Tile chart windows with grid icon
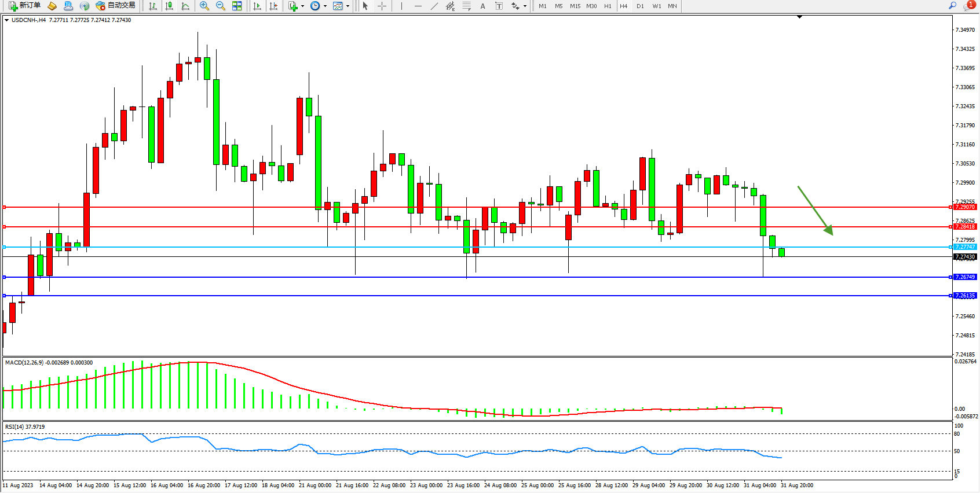980x493 pixels. click(237, 6)
